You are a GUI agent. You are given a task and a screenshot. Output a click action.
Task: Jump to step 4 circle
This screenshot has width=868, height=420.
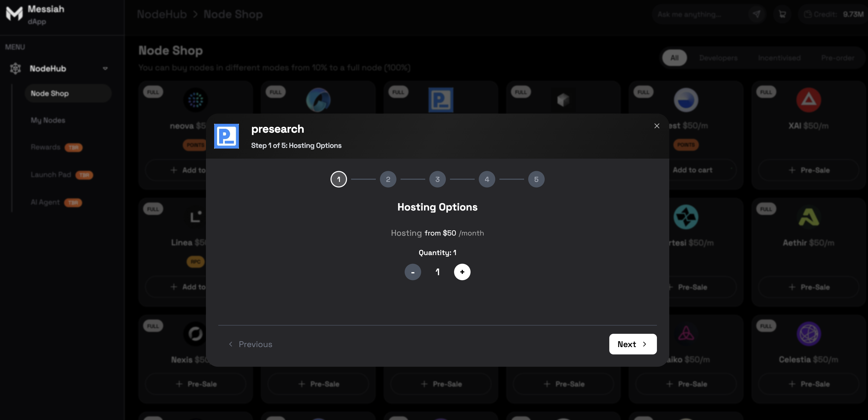pyautogui.click(x=487, y=179)
